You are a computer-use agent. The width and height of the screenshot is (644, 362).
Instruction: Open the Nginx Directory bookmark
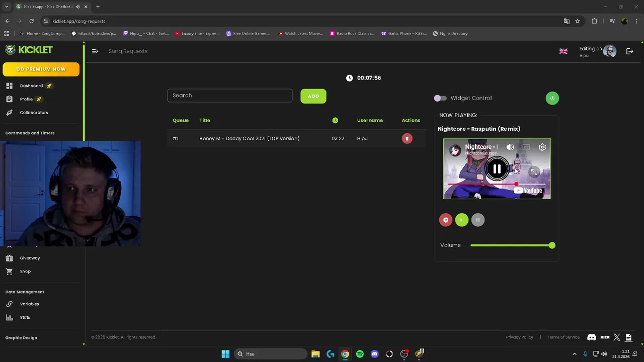pyautogui.click(x=450, y=34)
